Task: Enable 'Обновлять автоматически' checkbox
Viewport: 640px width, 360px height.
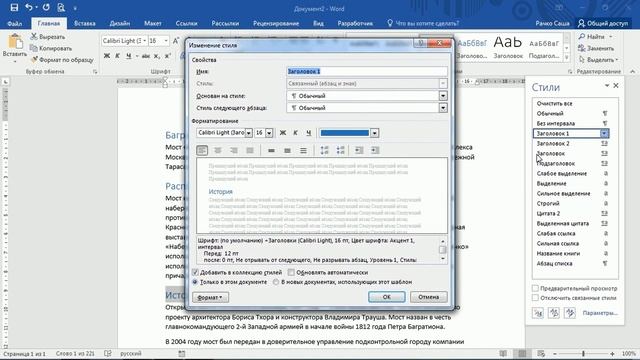Action: (291, 272)
